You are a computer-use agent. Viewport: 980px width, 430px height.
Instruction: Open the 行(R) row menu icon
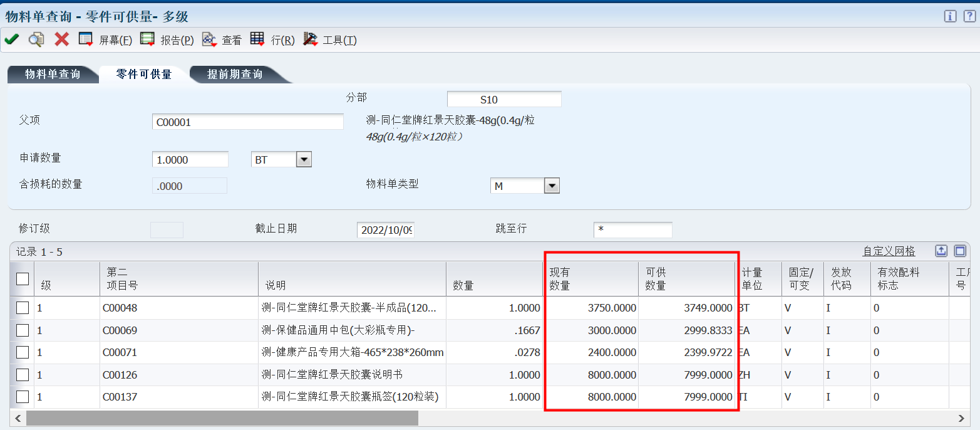click(257, 39)
